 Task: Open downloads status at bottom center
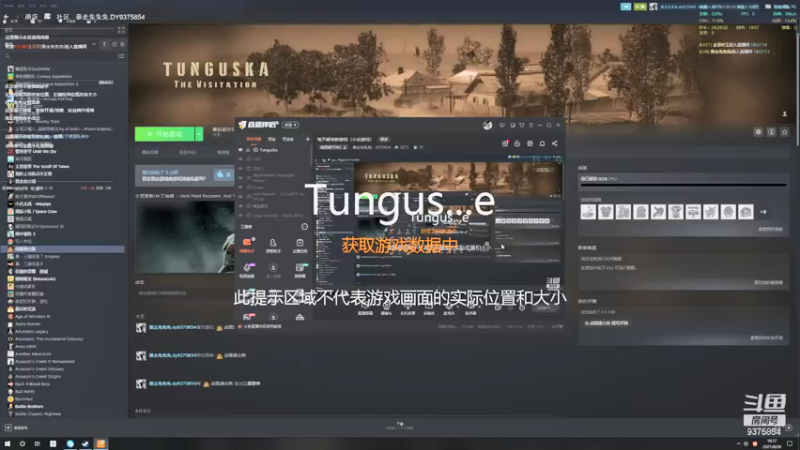pyautogui.click(x=399, y=426)
